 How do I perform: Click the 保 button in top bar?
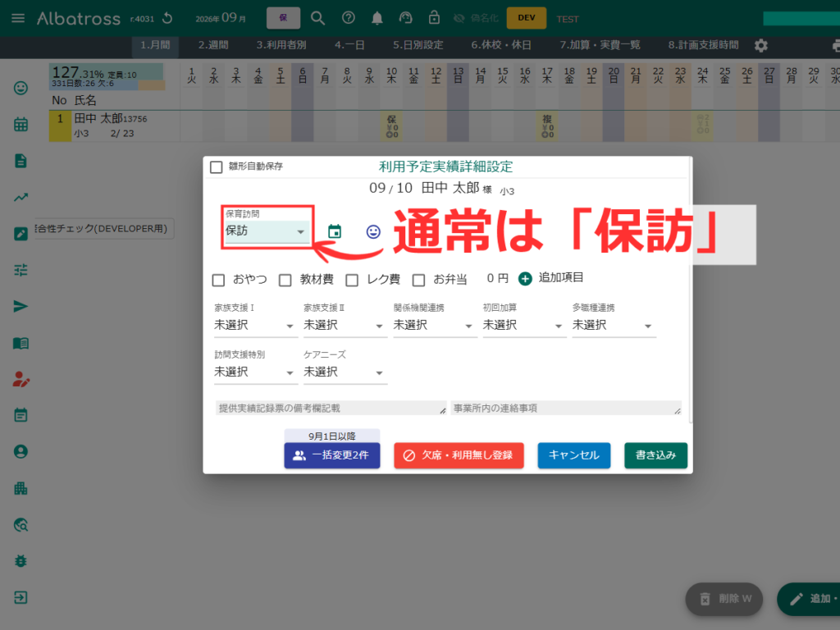283,18
